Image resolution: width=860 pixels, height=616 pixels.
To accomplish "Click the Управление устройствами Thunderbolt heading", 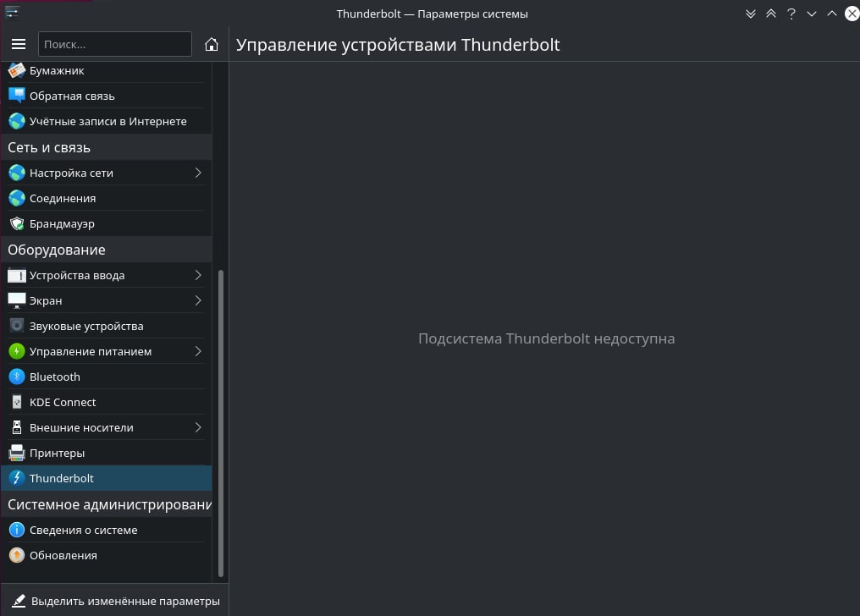I will [x=398, y=44].
